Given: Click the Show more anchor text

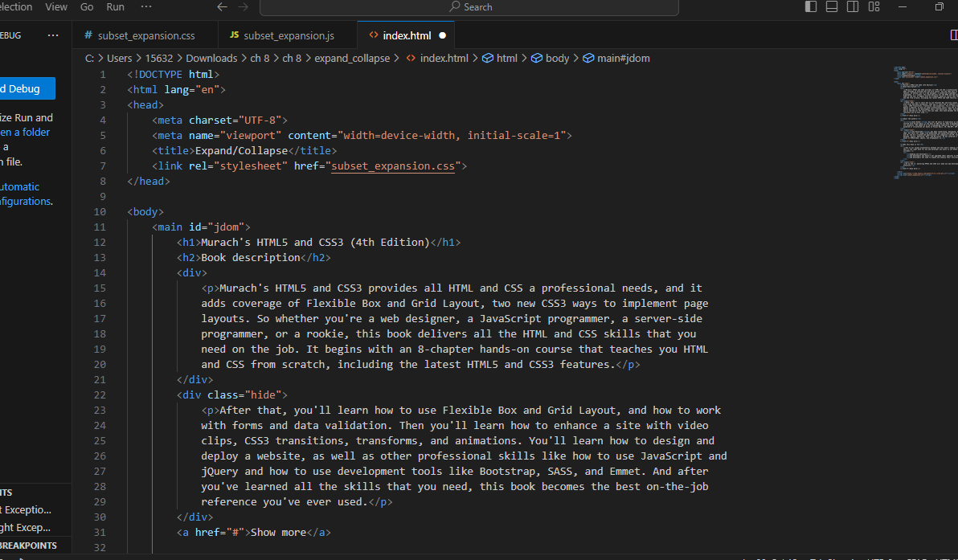Looking at the screenshot, I should [278, 533].
